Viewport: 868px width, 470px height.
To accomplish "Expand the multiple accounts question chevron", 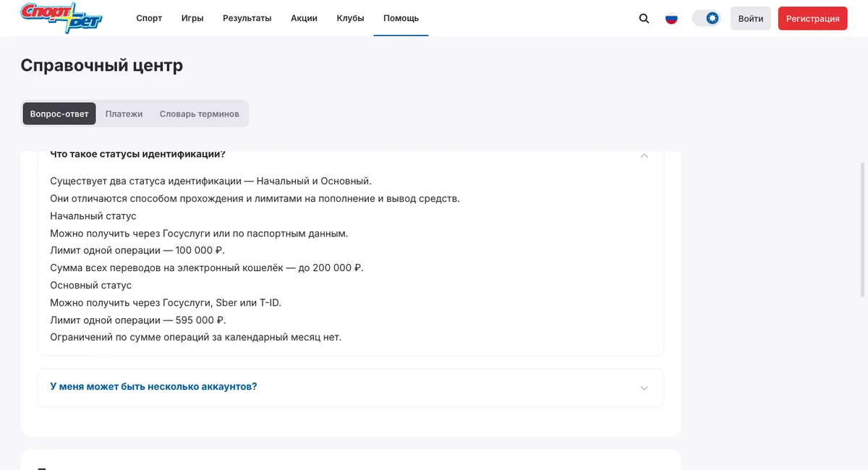I will (x=644, y=388).
